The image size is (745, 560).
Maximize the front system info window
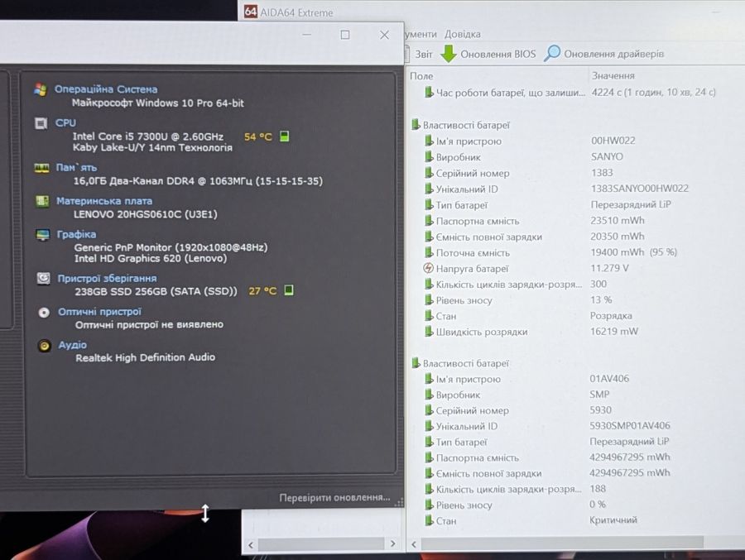[x=345, y=35]
